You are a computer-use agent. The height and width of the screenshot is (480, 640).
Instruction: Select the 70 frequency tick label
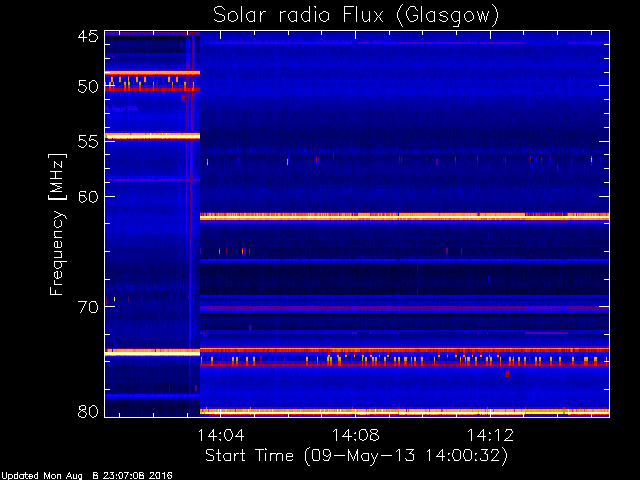coord(88,307)
